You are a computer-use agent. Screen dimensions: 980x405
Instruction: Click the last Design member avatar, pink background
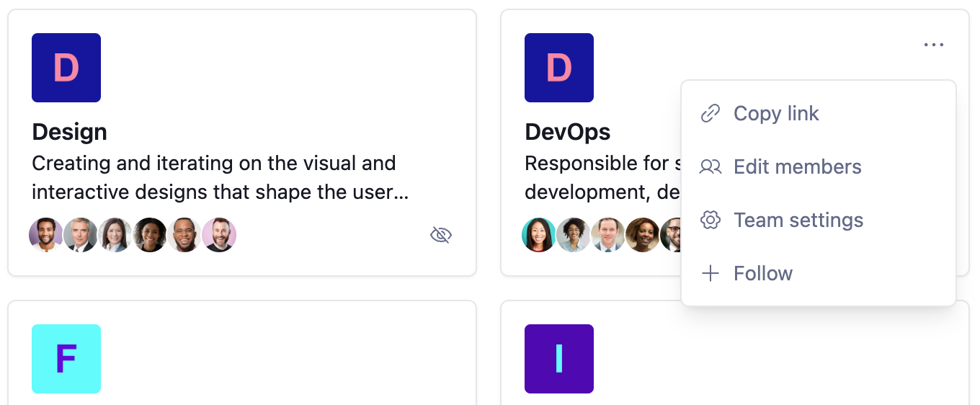point(219,235)
